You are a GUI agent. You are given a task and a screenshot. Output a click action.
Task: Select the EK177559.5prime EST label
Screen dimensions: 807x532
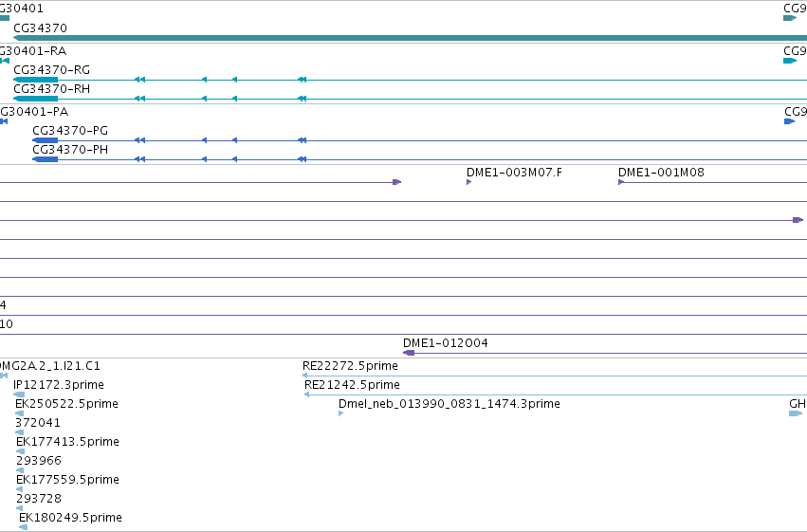pos(67,480)
